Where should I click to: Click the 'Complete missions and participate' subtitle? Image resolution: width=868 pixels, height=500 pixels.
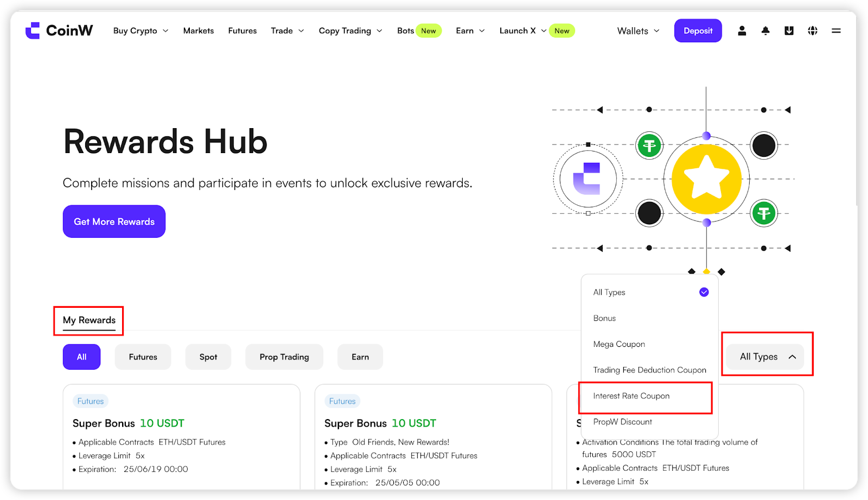pyautogui.click(x=267, y=183)
